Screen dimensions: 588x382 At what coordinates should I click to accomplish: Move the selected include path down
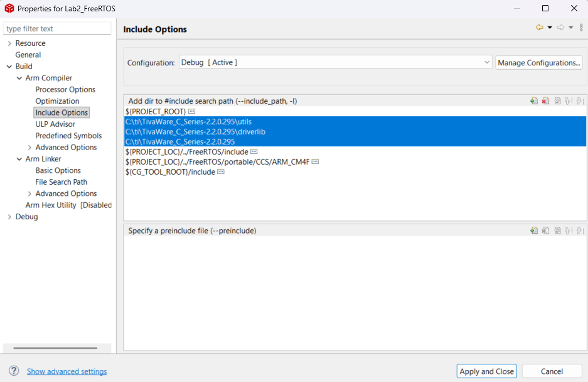pos(578,101)
